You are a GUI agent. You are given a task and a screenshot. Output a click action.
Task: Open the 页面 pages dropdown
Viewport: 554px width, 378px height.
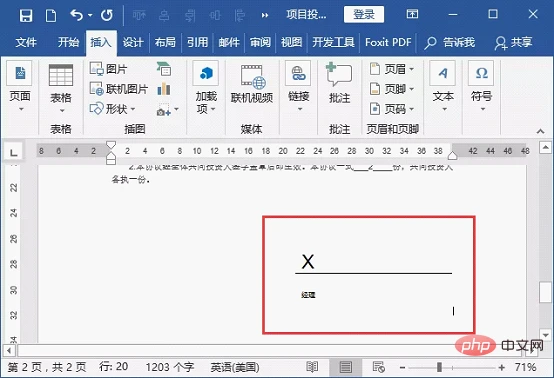pyautogui.click(x=20, y=87)
